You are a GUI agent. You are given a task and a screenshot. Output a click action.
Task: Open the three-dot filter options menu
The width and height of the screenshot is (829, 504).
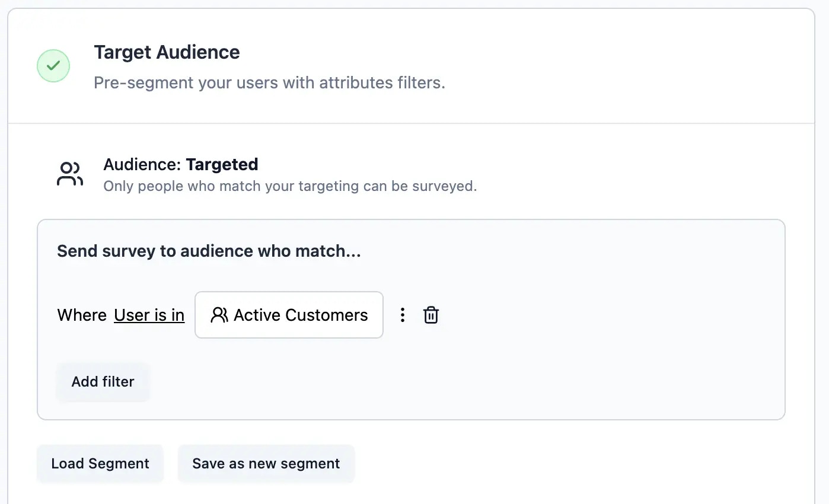pos(403,315)
